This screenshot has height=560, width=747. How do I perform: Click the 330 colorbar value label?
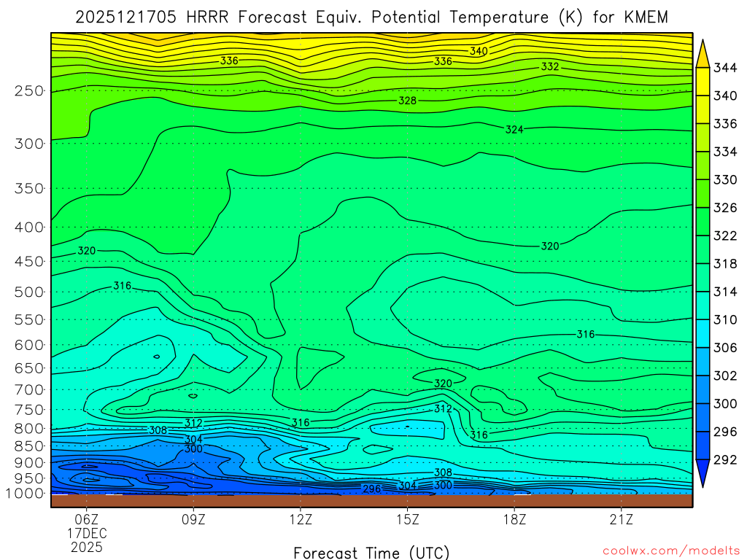(x=725, y=180)
